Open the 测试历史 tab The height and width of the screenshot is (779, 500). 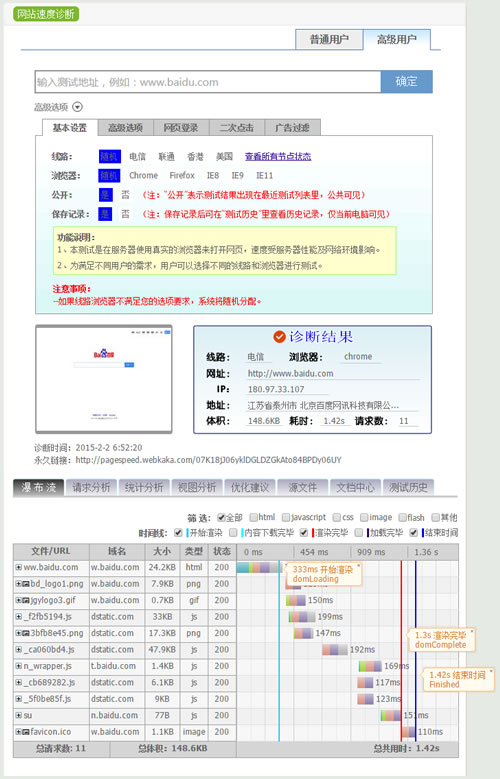point(409,487)
